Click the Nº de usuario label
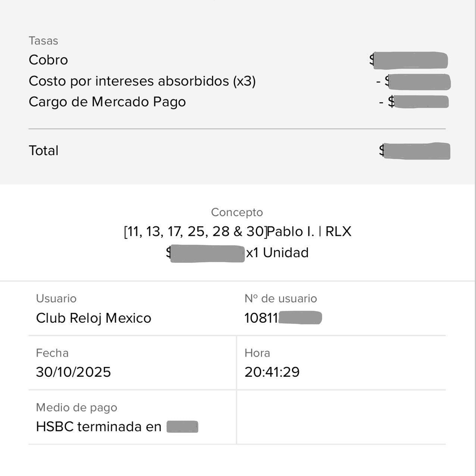 [281, 298]
